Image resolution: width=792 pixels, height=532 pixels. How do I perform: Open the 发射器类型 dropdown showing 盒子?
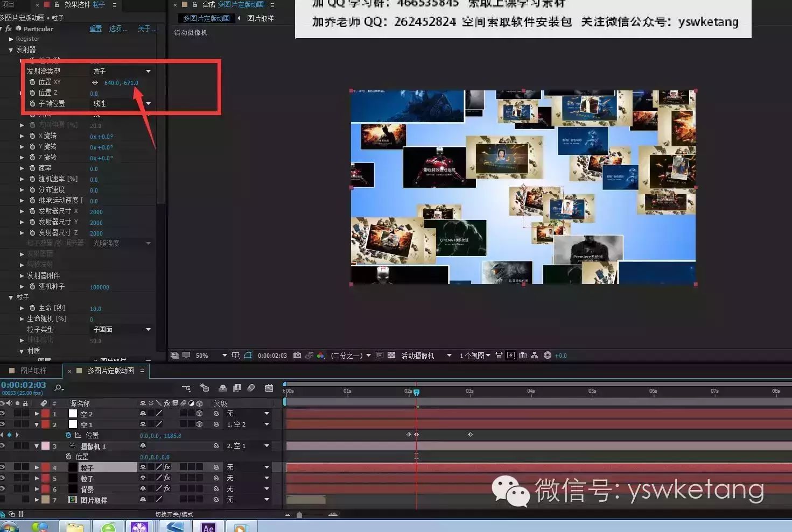pos(122,71)
